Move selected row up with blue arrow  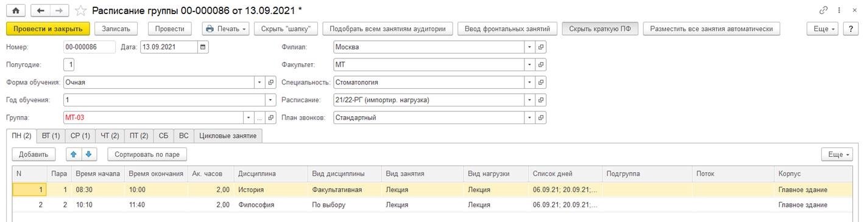click(74, 154)
